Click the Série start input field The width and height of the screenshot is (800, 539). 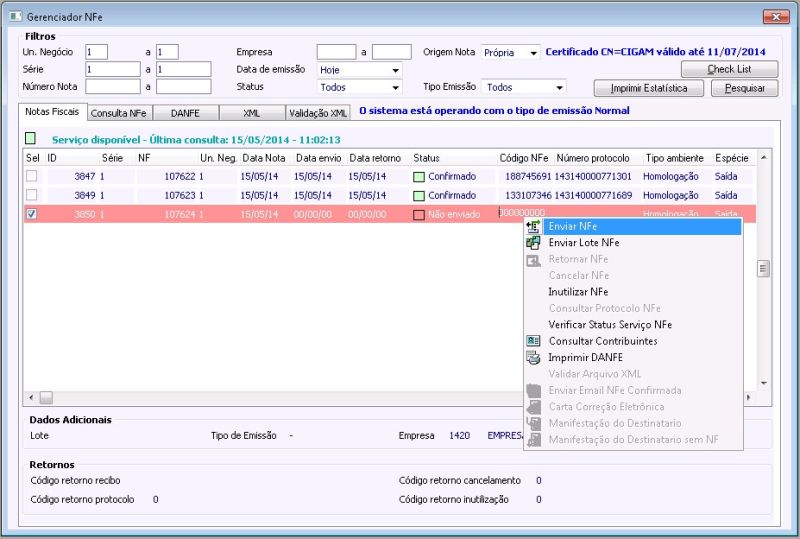pos(113,69)
